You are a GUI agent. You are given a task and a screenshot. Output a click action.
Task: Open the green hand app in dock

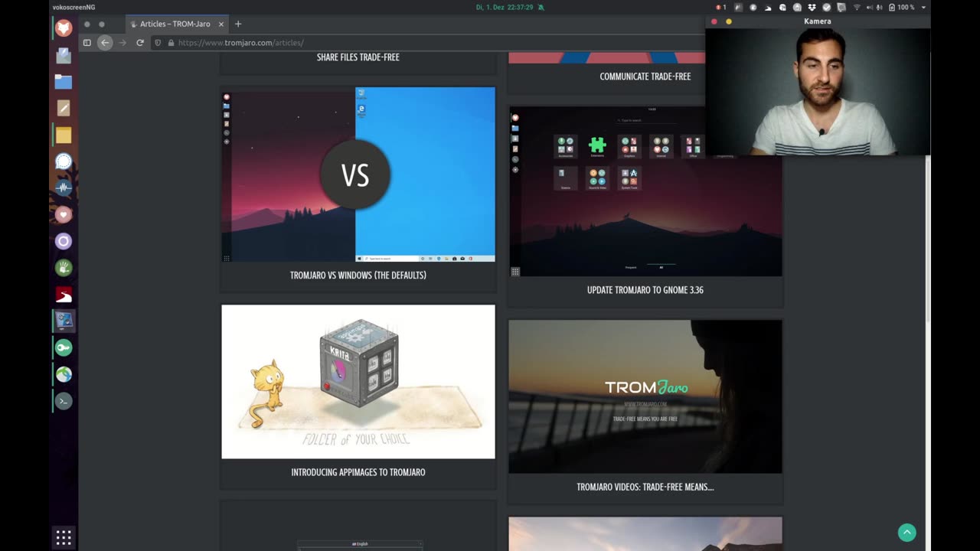[64, 267]
